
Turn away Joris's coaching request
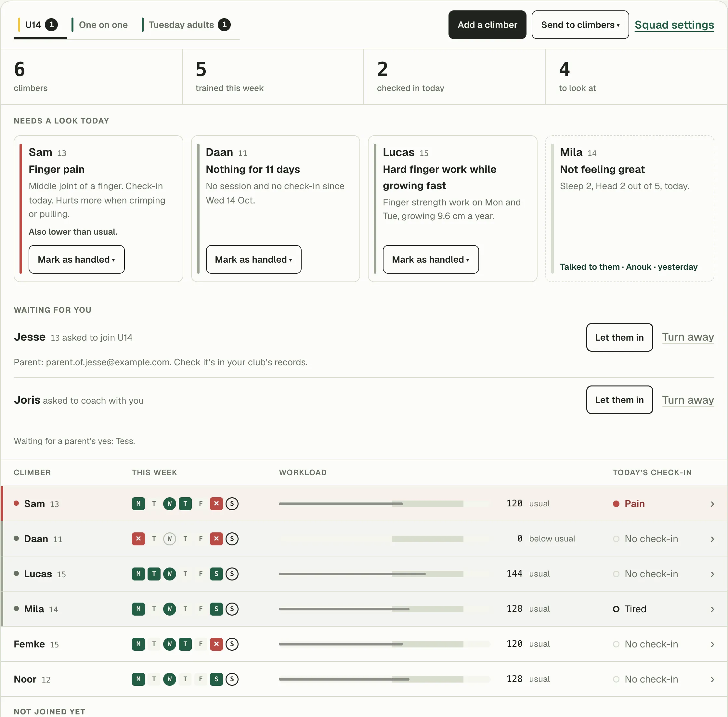(688, 400)
